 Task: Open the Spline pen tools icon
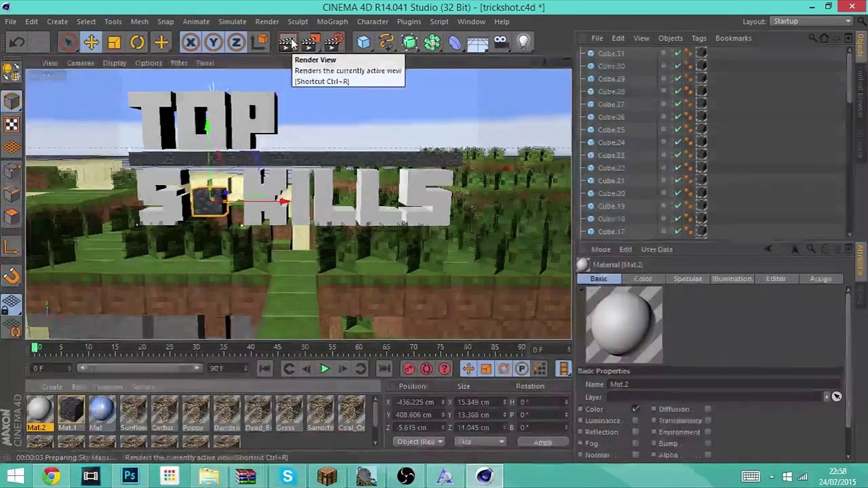pos(387,43)
